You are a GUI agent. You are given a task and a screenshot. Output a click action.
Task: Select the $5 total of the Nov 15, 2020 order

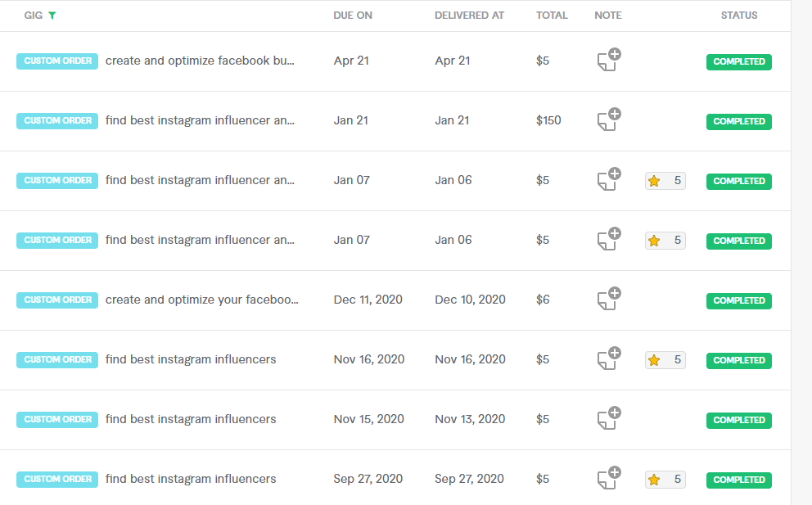click(543, 419)
